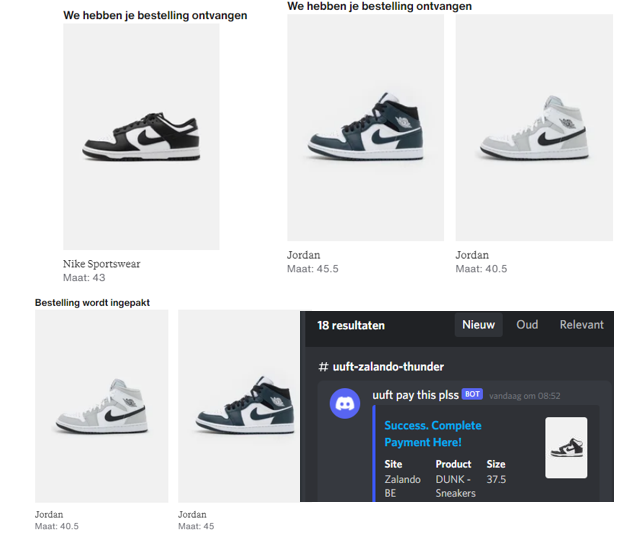Click the Maat: 45.5 size text
This screenshot has height=544, width=634.
(x=313, y=269)
